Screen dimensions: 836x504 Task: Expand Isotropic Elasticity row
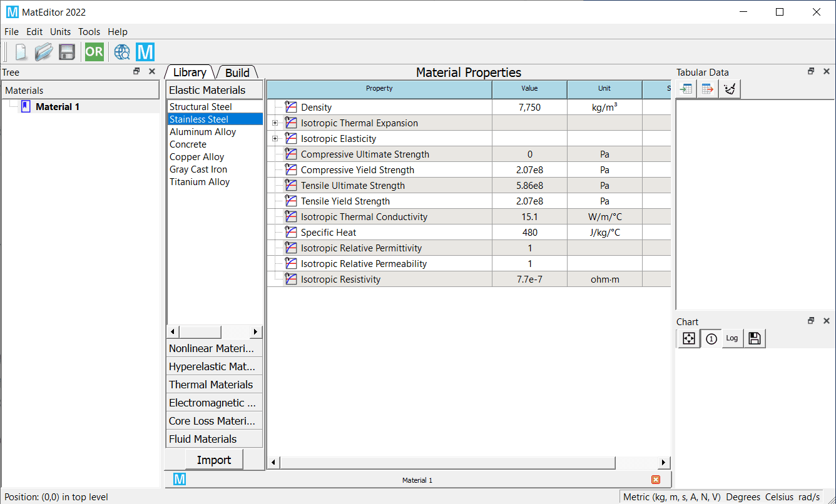click(x=275, y=139)
